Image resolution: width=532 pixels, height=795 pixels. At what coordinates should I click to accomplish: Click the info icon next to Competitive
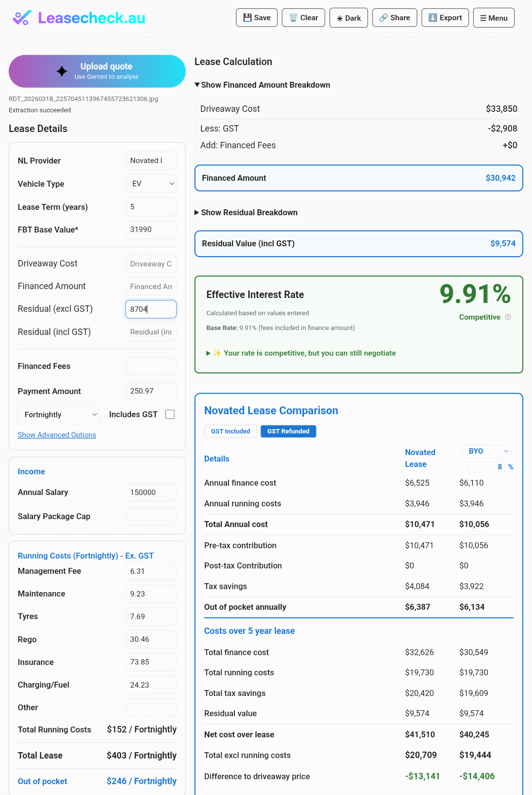pyautogui.click(x=508, y=317)
